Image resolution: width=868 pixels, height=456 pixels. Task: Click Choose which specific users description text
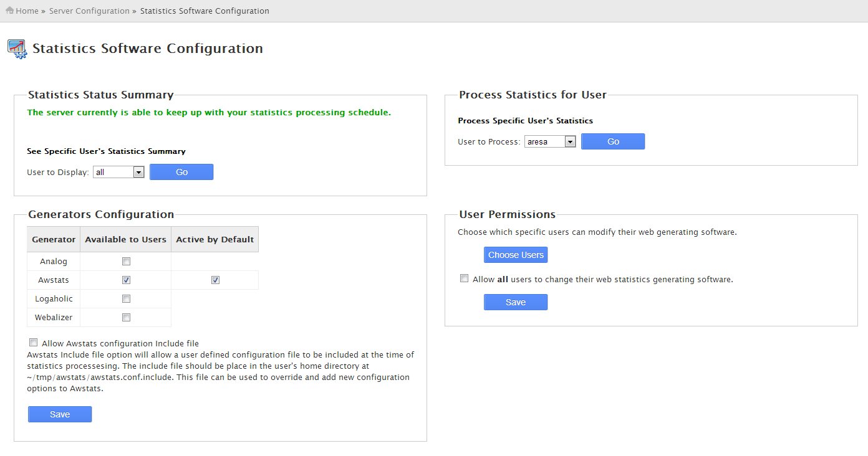pos(597,232)
